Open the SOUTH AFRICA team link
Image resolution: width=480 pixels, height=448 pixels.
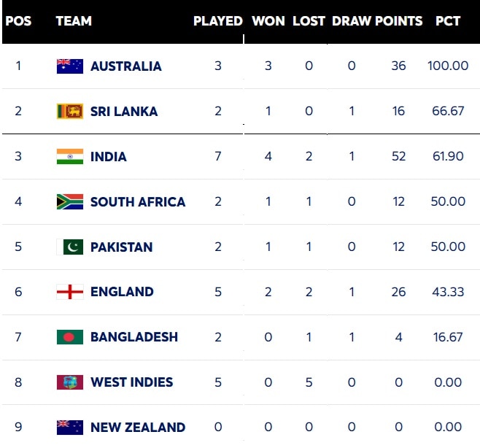(137, 202)
